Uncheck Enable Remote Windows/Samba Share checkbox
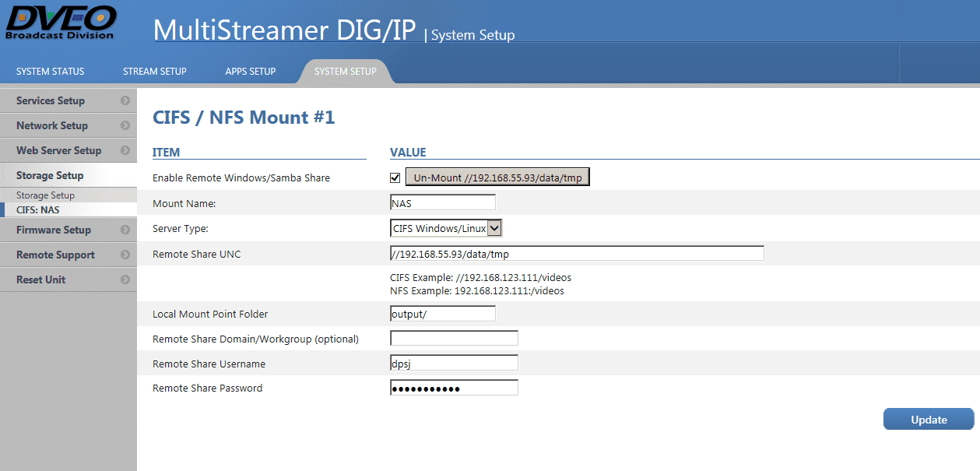The image size is (980, 471). click(x=395, y=178)
